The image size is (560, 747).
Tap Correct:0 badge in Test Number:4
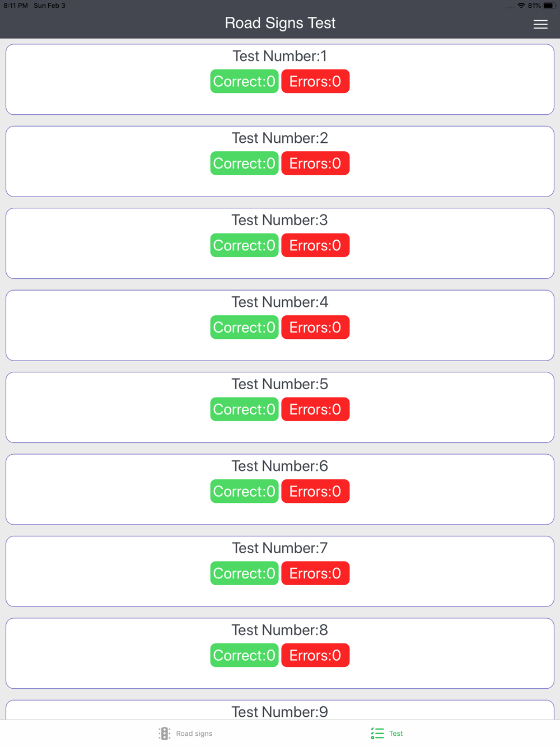click(244, 327)
